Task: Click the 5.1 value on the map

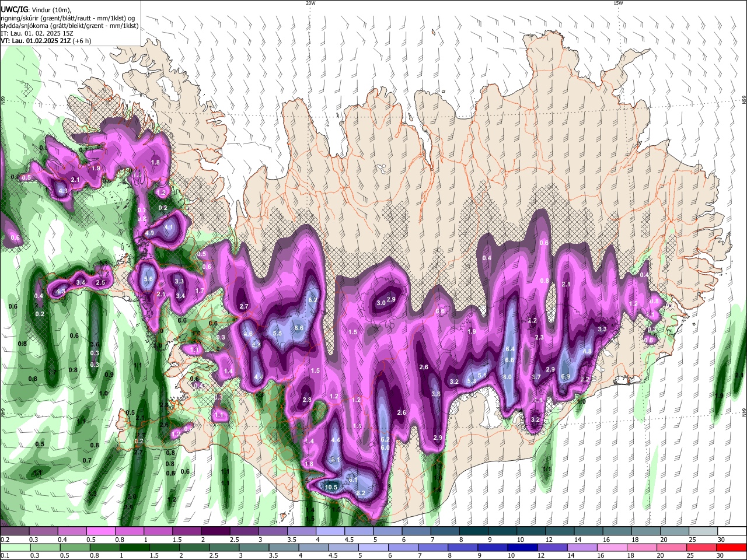Action: click(483, 375)
